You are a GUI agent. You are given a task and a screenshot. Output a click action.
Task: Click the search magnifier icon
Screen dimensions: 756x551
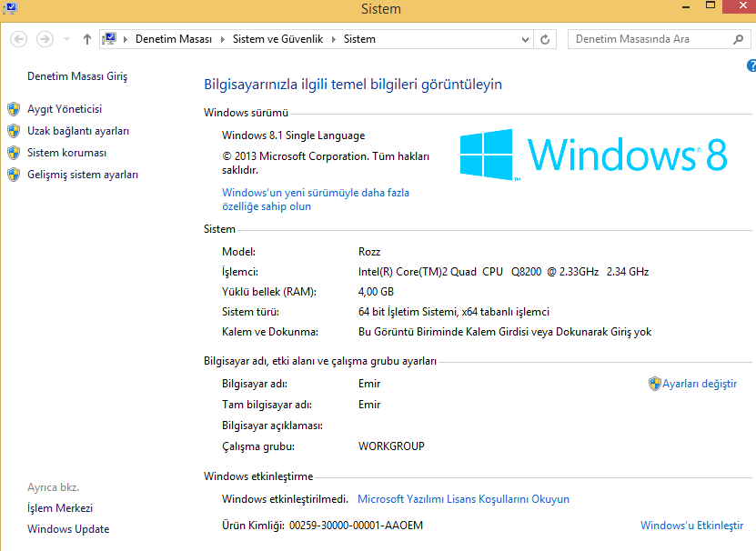coord(738,39)
